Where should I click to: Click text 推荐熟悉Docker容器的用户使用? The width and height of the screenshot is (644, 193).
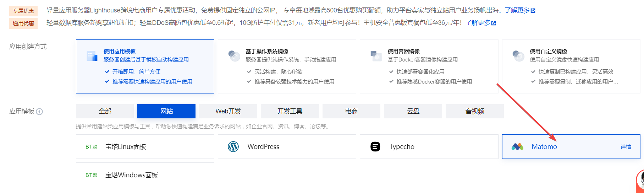[434, 81]
